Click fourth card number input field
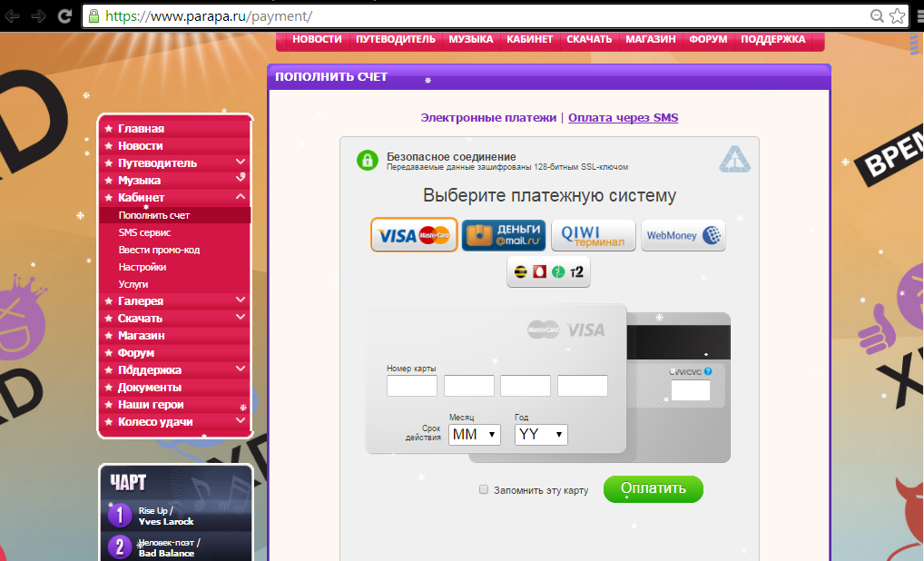924x561 pixels. 582,386
